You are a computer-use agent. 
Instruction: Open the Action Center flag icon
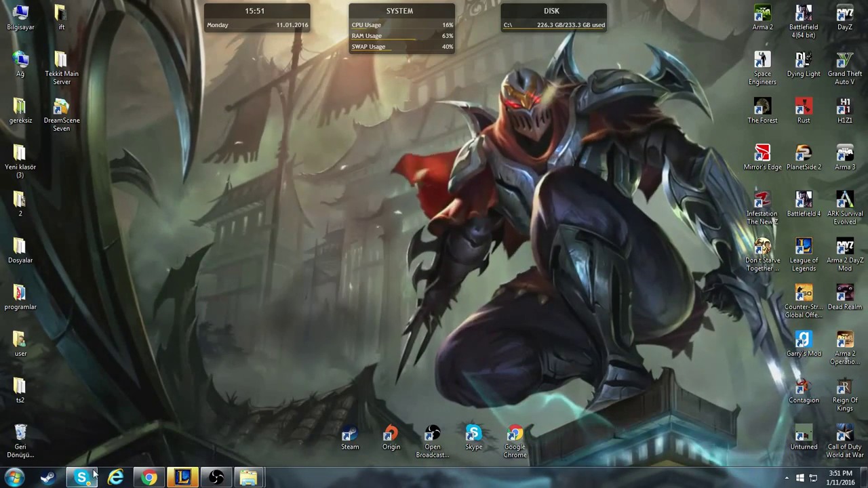pos(800,478)
